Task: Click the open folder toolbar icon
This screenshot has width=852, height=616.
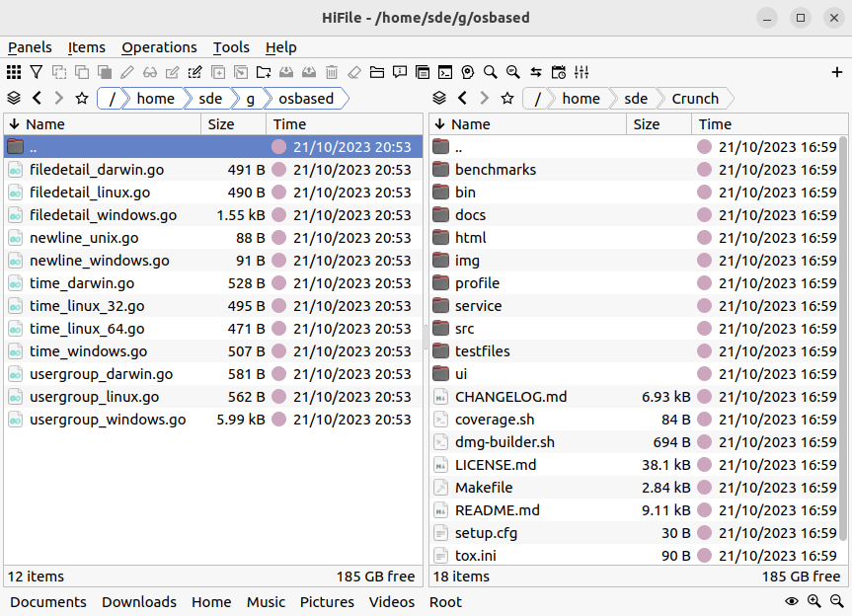Action: [377, 72]
